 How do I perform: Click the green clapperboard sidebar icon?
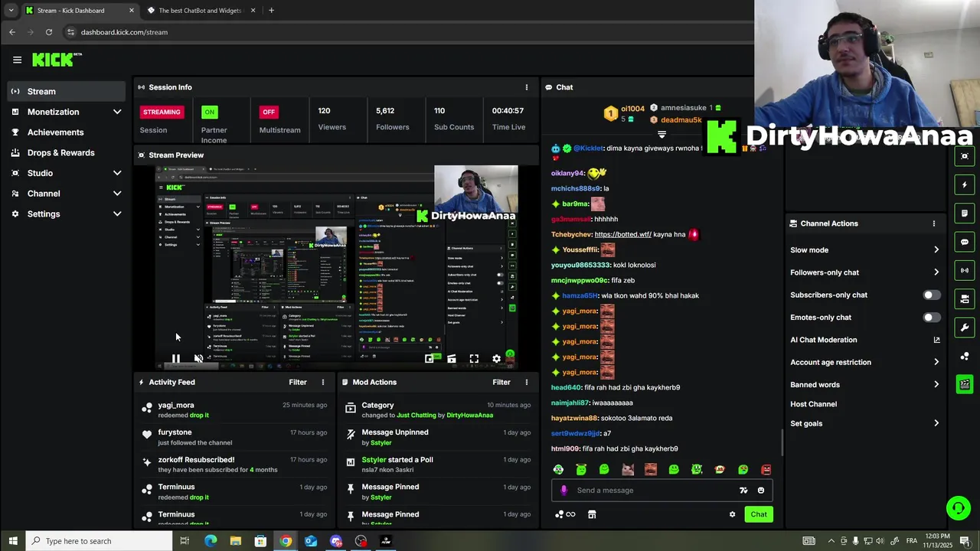(965, 384)
